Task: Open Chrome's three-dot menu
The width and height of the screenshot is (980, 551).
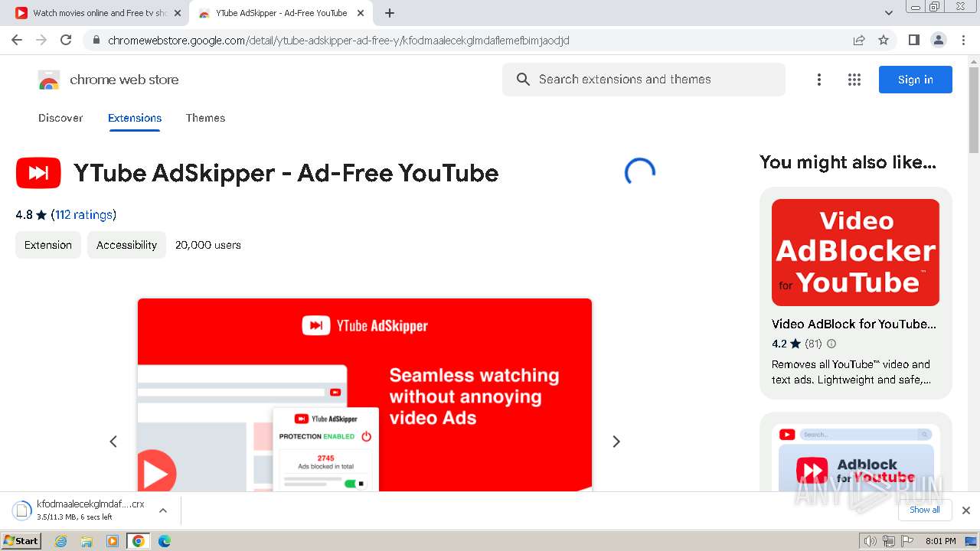Action: [x=963, y=40]
